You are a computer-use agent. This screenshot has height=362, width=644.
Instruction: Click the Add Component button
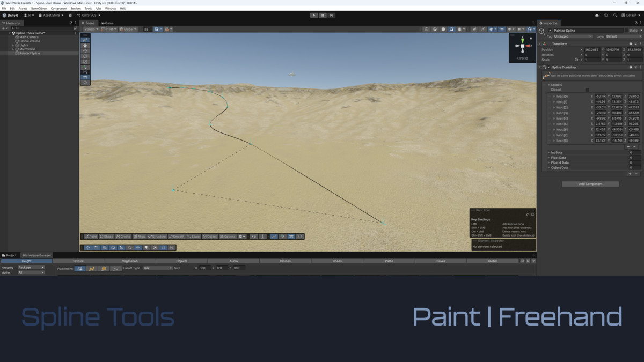pyautogui.click(x=590, y=184)
